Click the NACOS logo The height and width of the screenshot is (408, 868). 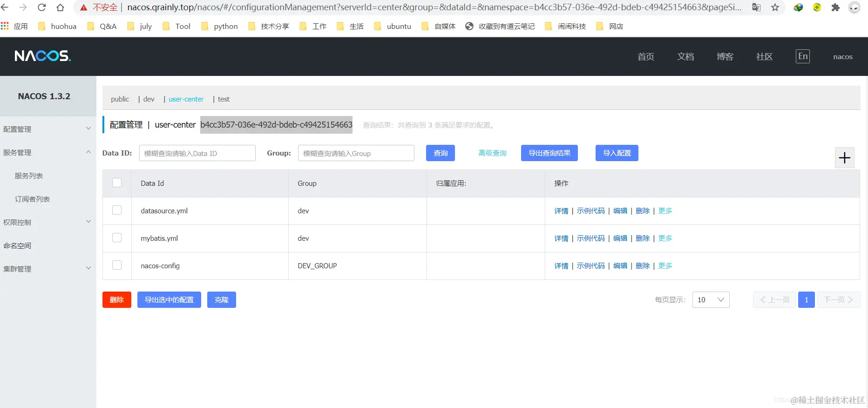42,56
